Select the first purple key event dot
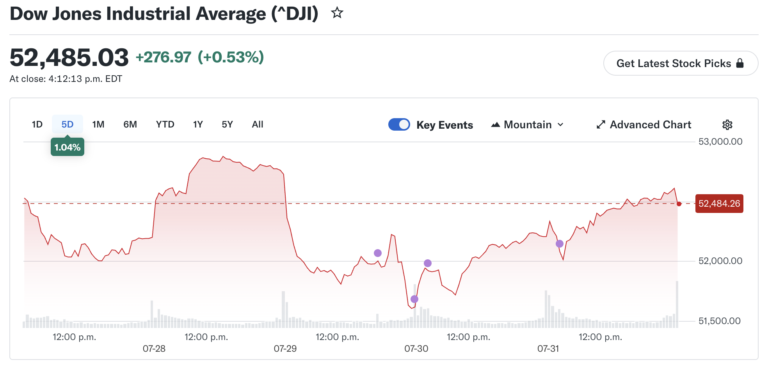The width and height of the screenshot is (768, 365). (x=378, y=253)
